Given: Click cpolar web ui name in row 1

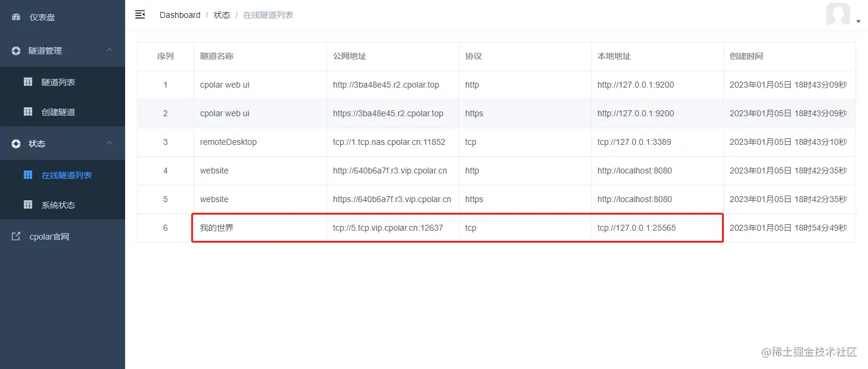Looking at the screenshot, I should pyautogui.click(x=225, y=85).
